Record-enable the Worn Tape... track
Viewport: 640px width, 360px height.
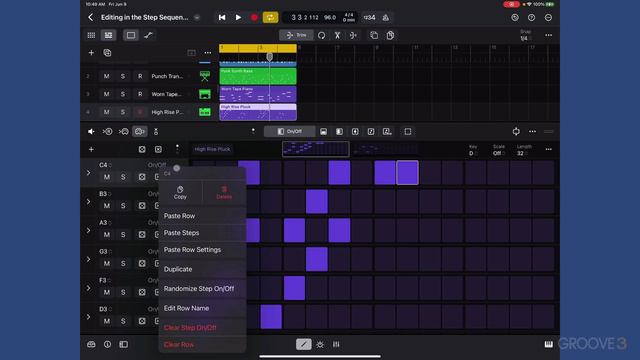[140, 94]
